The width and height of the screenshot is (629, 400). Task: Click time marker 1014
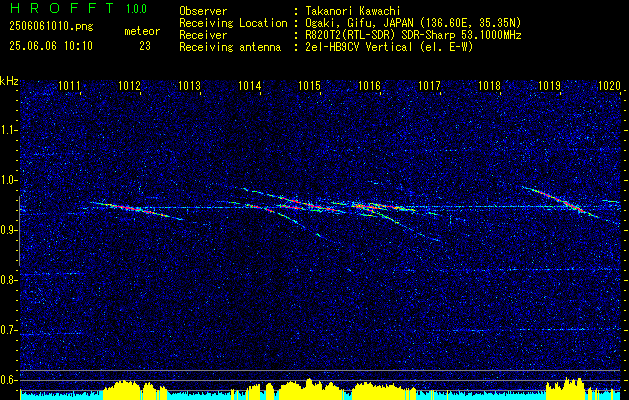coord(250,85)
